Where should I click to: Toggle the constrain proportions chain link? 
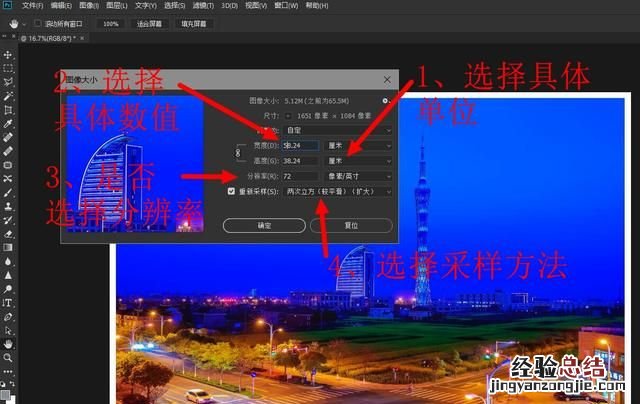click(238, 153)
